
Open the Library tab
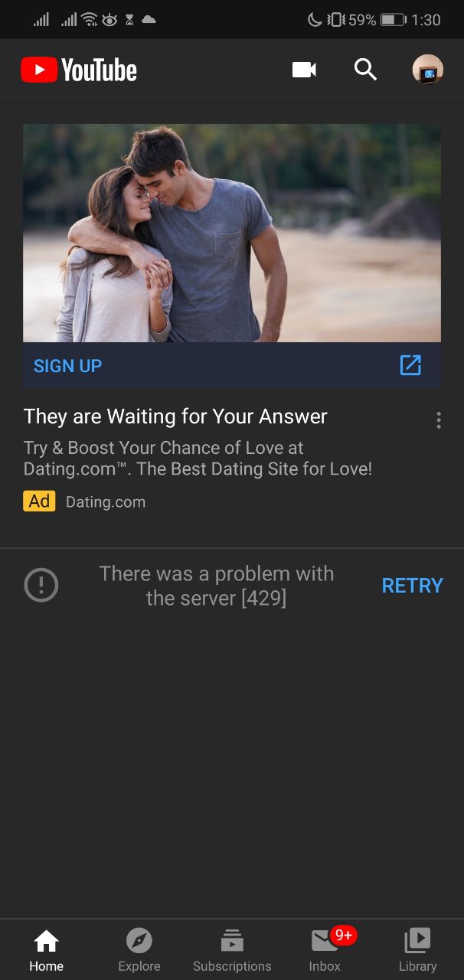[x=417, y=950]
